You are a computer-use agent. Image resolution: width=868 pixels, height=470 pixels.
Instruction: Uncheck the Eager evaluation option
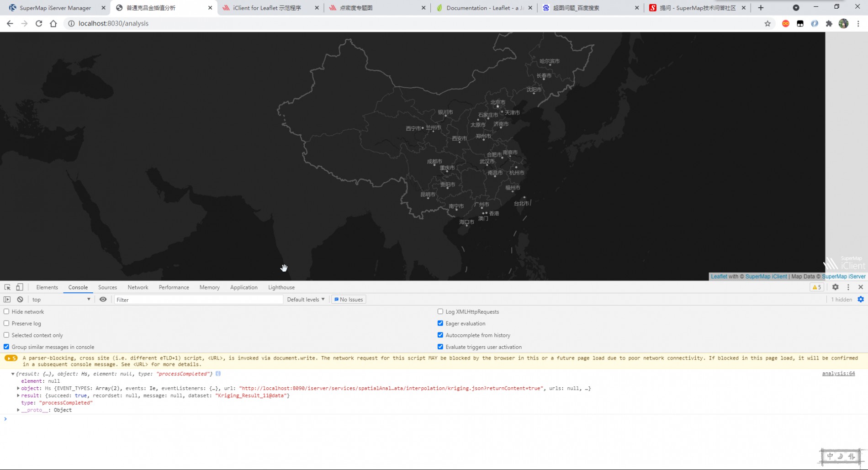pos(440,323)
